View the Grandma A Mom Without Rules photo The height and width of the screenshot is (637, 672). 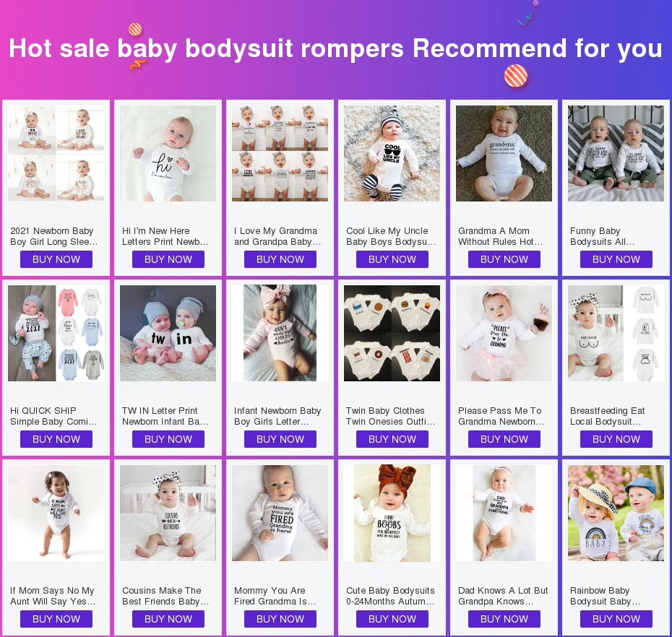(x=504, y=153)
